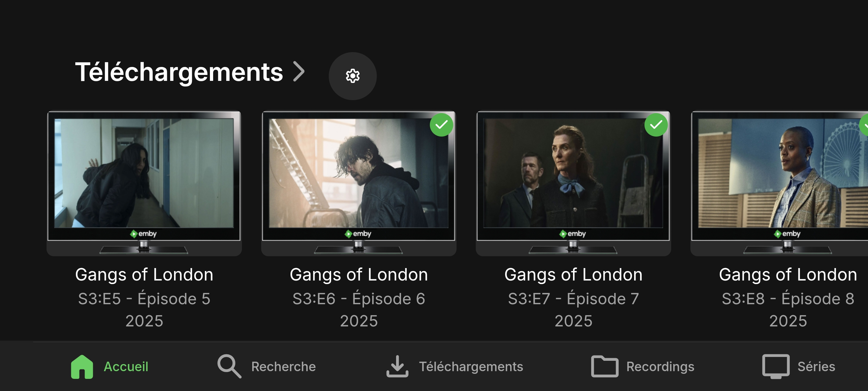Image resolution: width=868 pixels, height=391 pixels.
Task: Click the Recordings folder icon
Action: click(x=604, y=366)
